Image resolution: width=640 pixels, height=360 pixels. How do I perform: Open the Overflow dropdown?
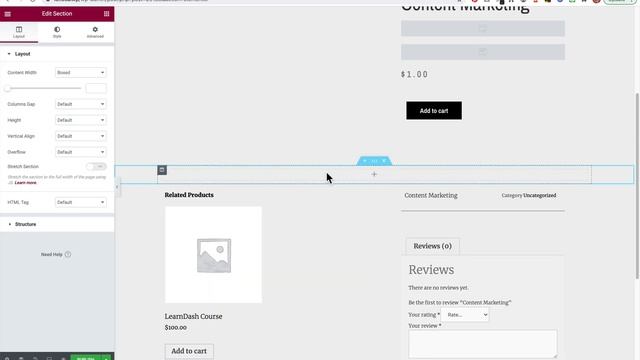(81, 152)
